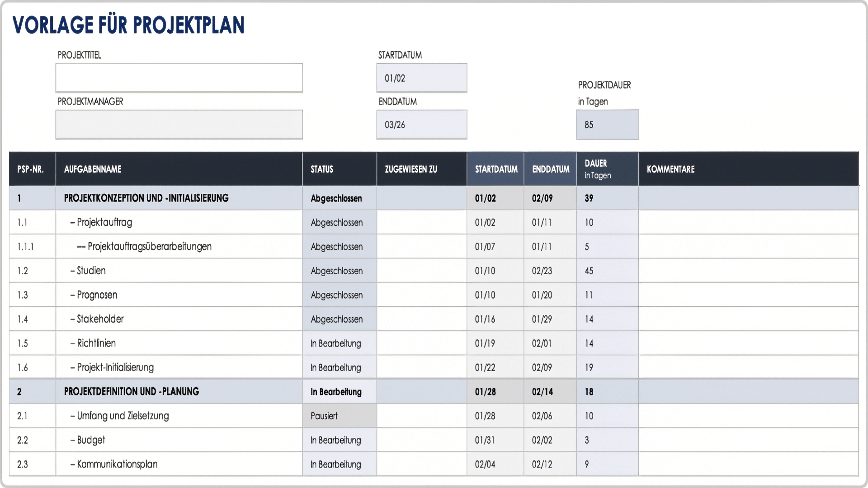Select the Projektauftrag task cell

coord(179,222)
